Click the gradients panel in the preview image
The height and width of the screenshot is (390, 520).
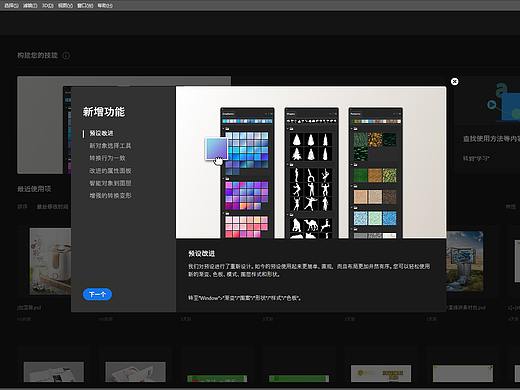[247, 173]
